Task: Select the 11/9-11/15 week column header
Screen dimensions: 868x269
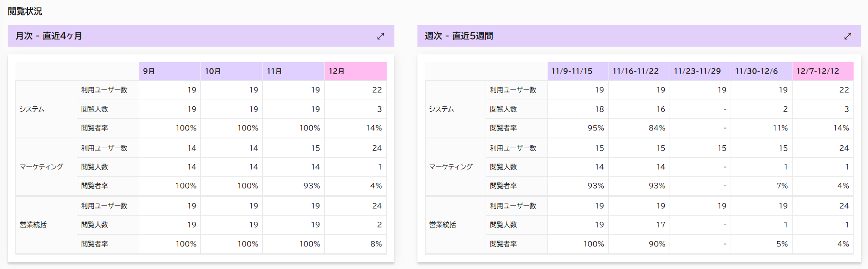Action: pos(578,71)
